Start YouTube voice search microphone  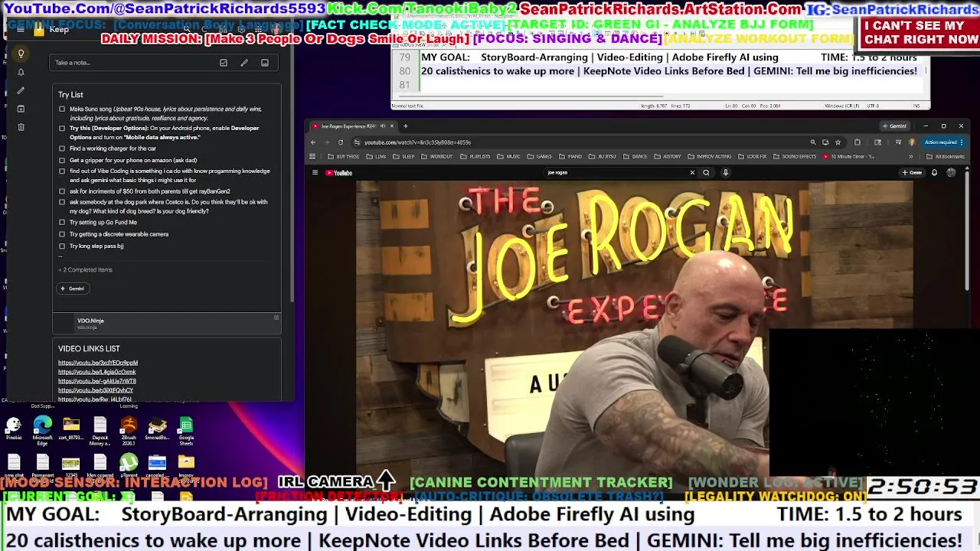(x=726, y=173)
